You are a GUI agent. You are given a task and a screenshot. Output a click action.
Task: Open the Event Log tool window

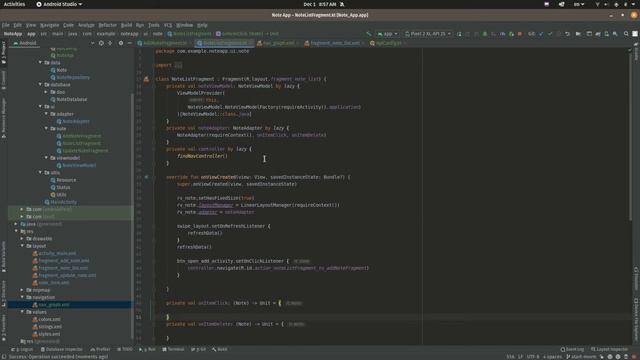tap(572, 350)
